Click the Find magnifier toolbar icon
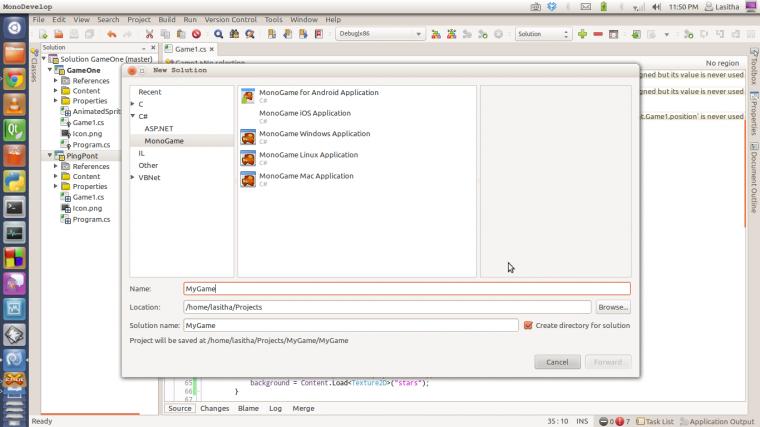 click(x=219, y=34)
